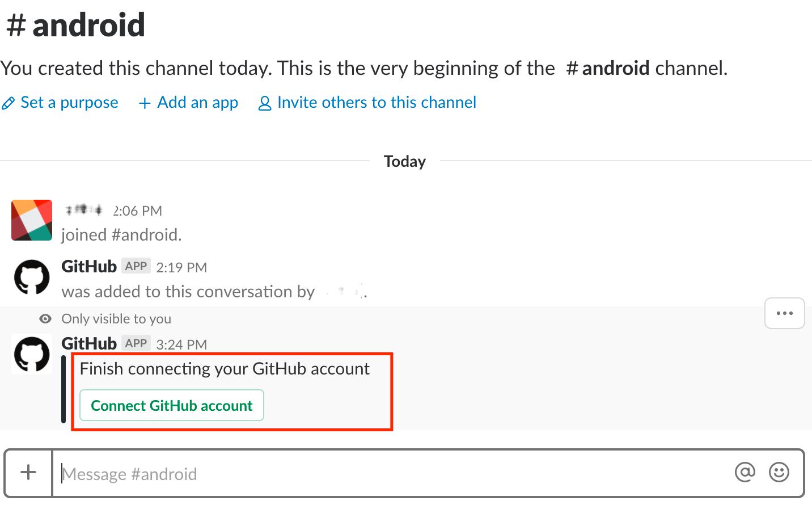The image size is (812, 505).
Task: Click the 3:24 PM message timestamp
Action: [181, 344]
